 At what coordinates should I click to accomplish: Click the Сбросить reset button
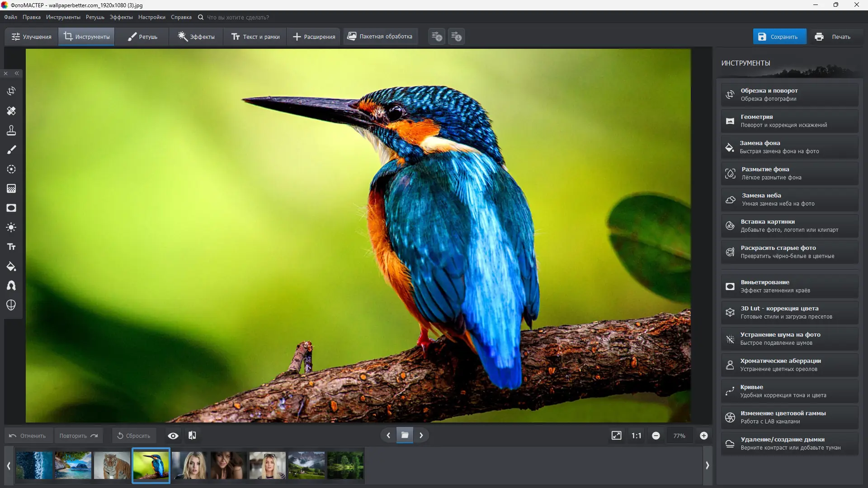tap(133, 436)
